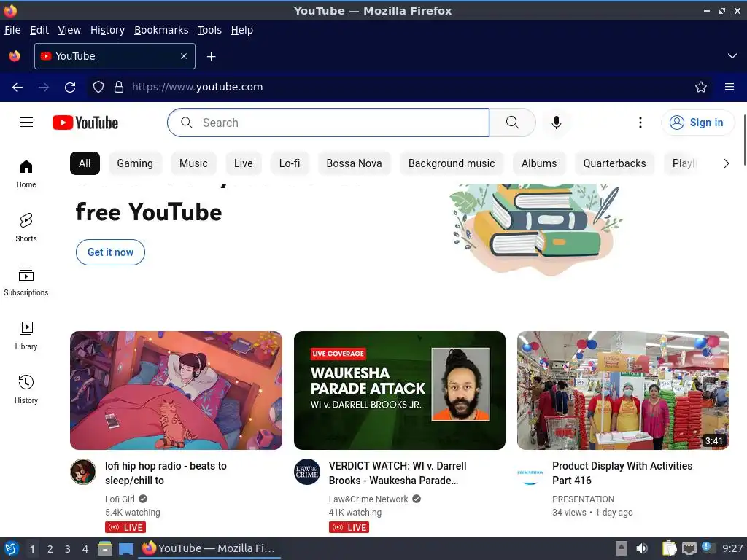Close the YouTube tab
The width and height of the screenshot is (747, 560).
tap(184, 56)
